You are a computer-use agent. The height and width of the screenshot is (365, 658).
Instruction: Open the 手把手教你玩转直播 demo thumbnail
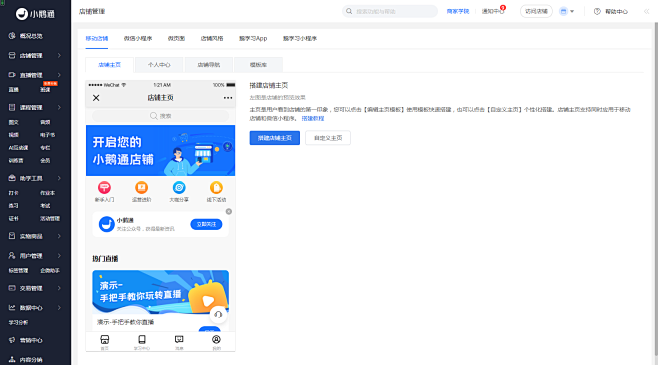point(160,292)
